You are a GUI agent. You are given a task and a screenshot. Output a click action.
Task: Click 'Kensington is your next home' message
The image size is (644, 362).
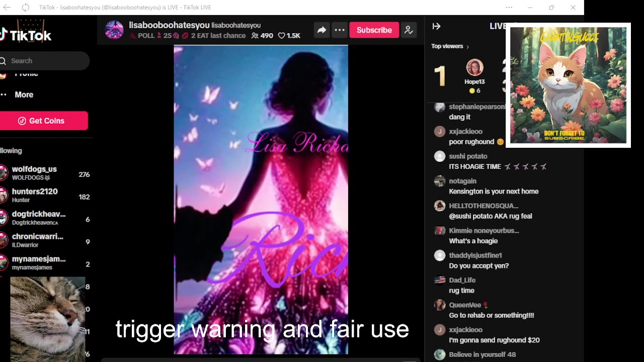494,191
